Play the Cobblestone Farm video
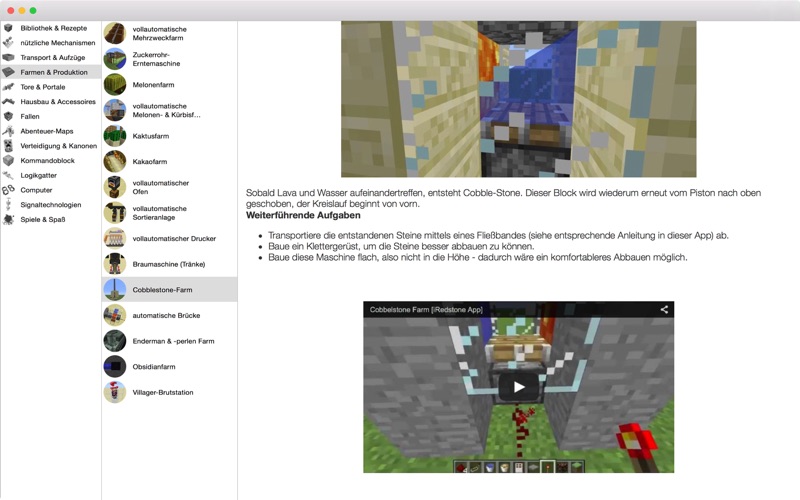Screen dimensions: 800x500 pyautogui.click(x=519, y=387)
